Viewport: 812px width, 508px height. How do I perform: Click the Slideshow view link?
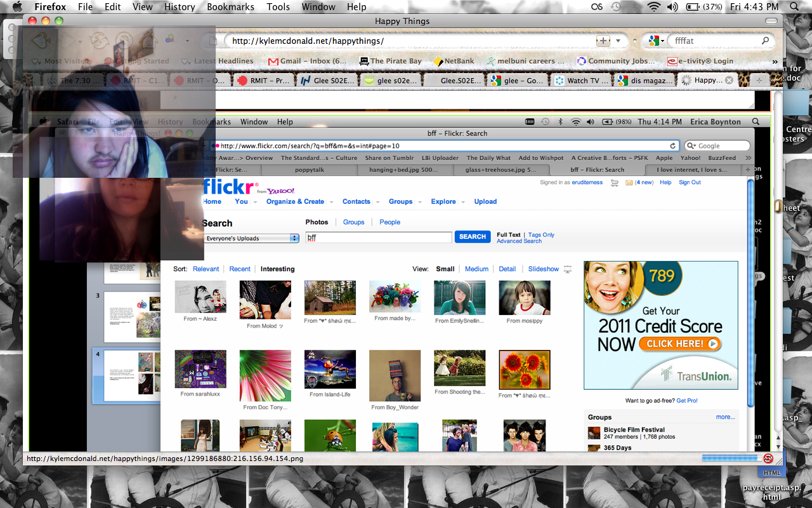point(544,269)
